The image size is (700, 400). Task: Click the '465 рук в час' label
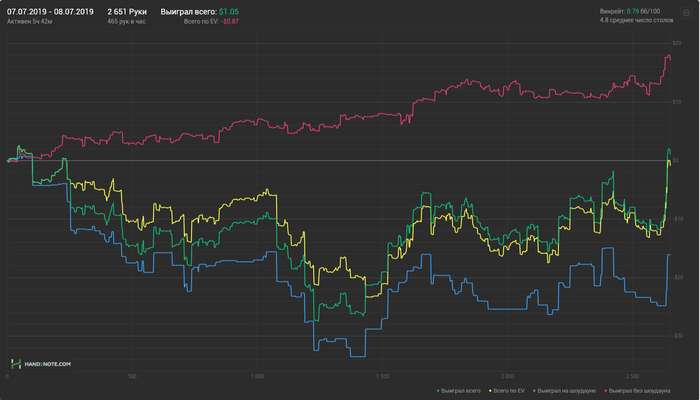click(126, 21)
